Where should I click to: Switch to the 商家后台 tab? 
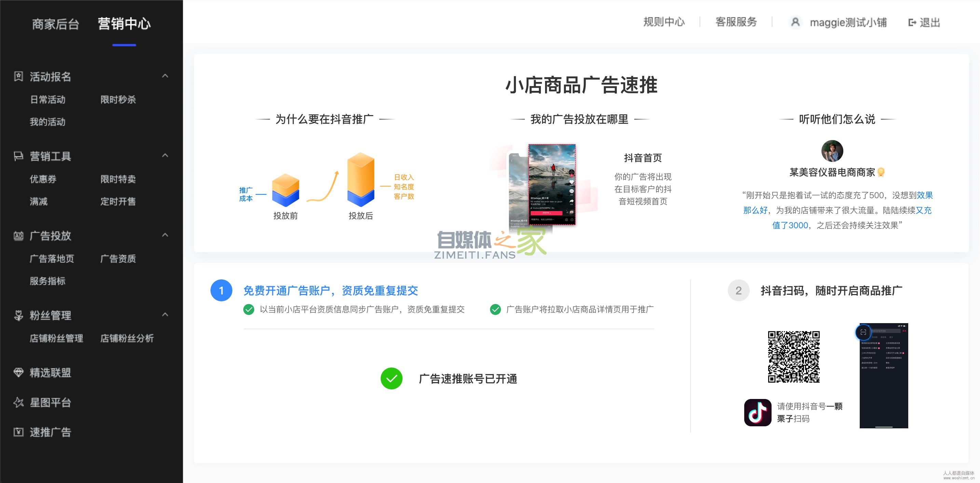pos(56,24)
